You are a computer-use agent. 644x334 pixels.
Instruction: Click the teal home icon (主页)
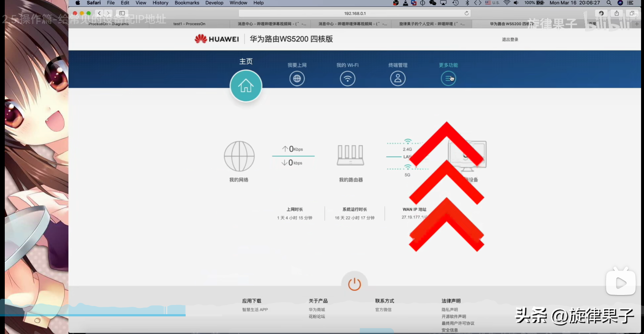[x=246, y=86]
